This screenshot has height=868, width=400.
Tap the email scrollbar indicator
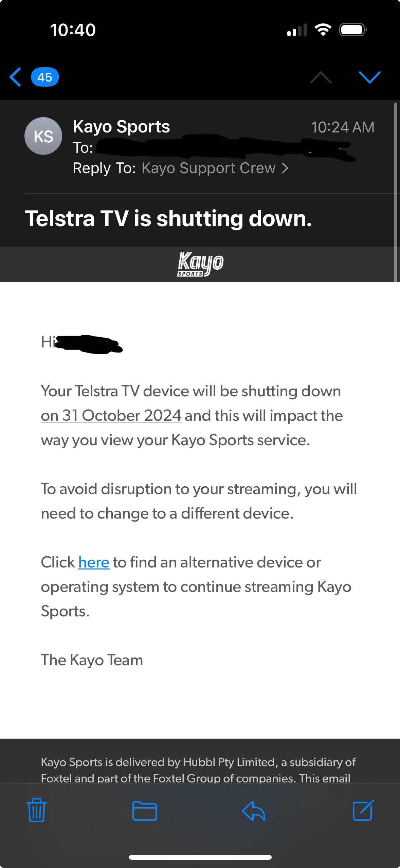point(396,192)
